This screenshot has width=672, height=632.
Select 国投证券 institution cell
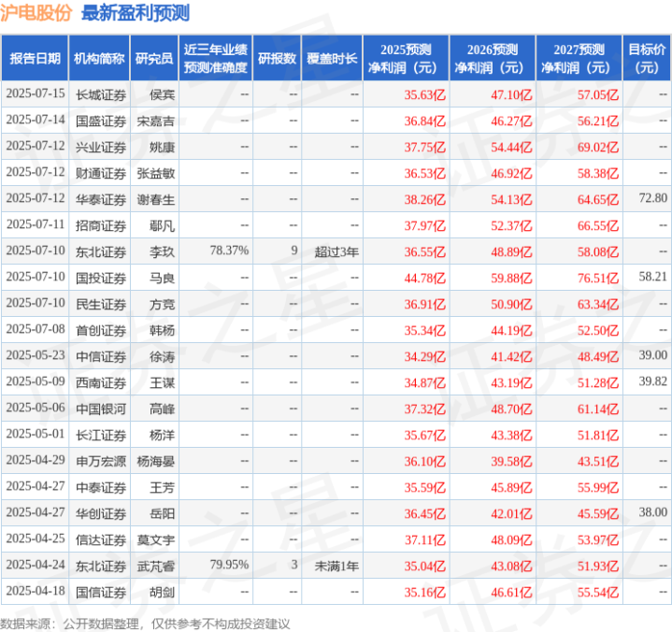pos(101,278)
